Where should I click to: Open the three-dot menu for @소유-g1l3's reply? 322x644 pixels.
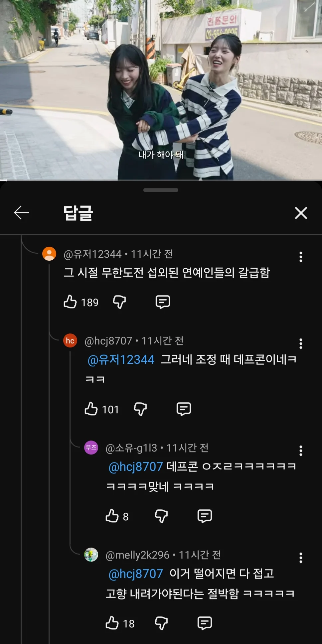(x=301, y=451)
